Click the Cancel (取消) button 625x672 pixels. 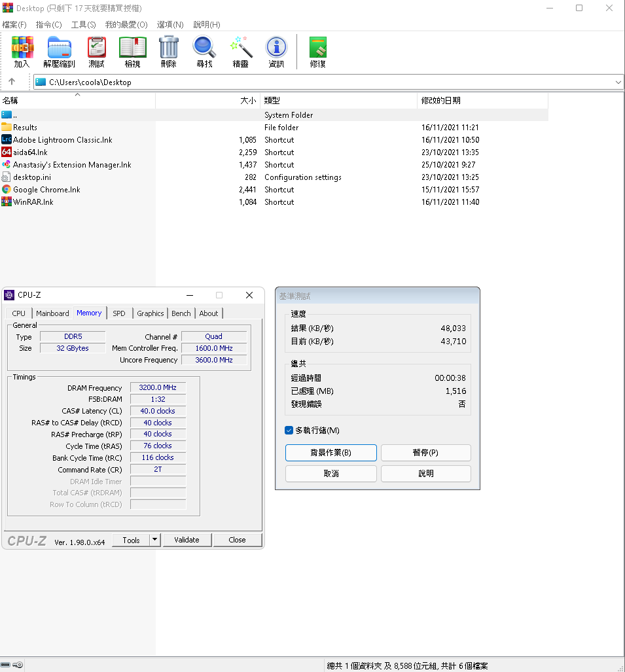click(x=331, y=474)
